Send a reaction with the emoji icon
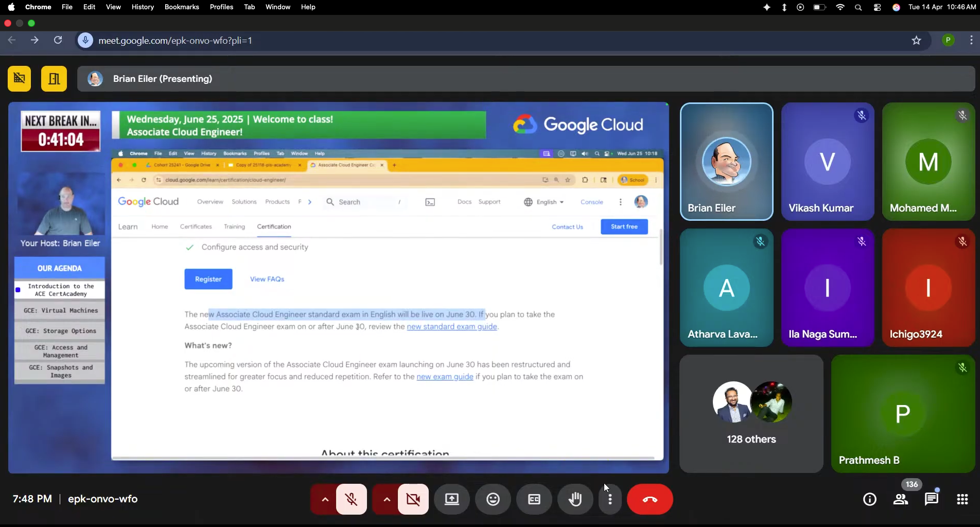Image resolution: width=980 pixels, height=527 pixels. click(x=493, y=499)
